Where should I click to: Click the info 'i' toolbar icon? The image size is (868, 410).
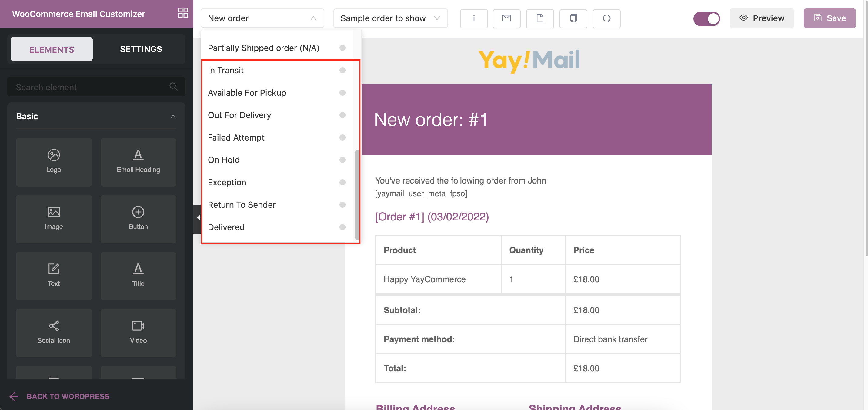click(x=473, y=18)
